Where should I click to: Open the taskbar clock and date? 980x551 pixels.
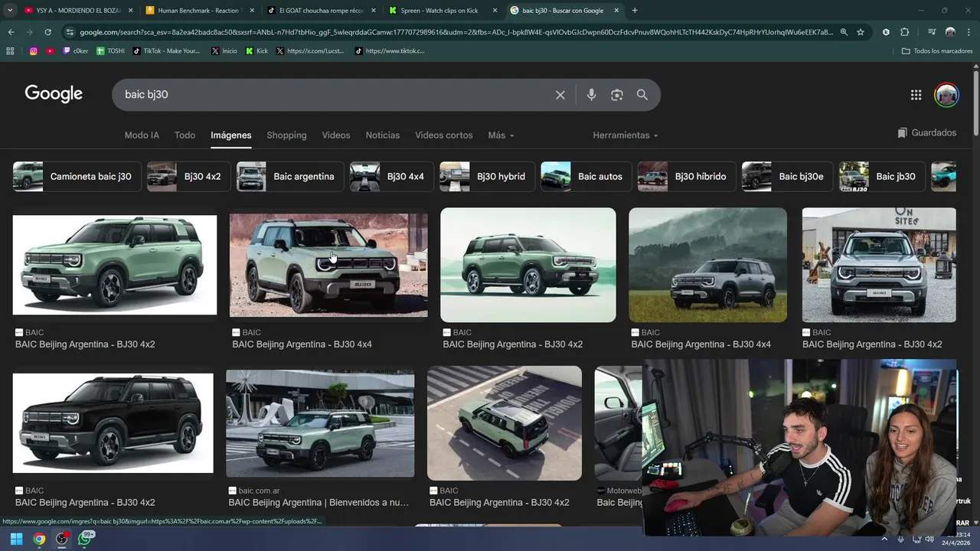coord(956,539)
